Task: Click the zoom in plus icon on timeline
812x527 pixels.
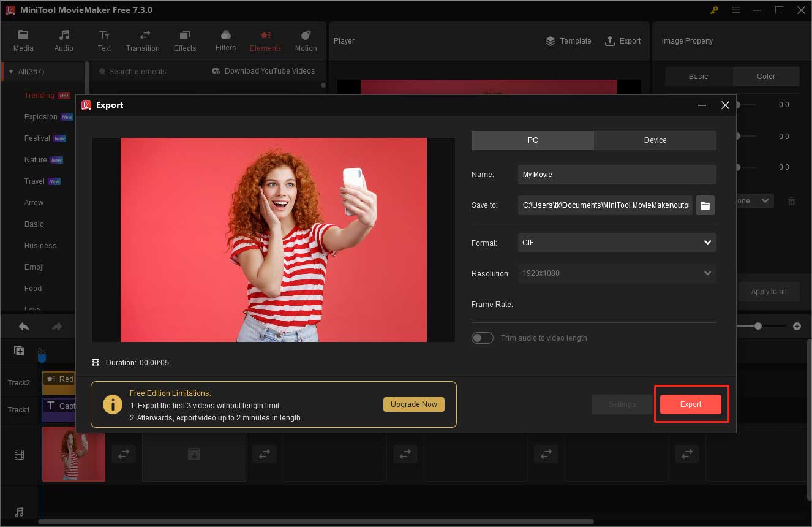Action: (797, 327)
